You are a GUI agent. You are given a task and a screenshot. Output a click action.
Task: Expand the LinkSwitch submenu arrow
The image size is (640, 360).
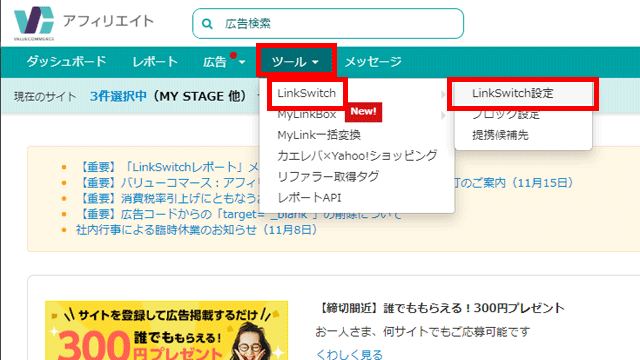pos(443,94)
